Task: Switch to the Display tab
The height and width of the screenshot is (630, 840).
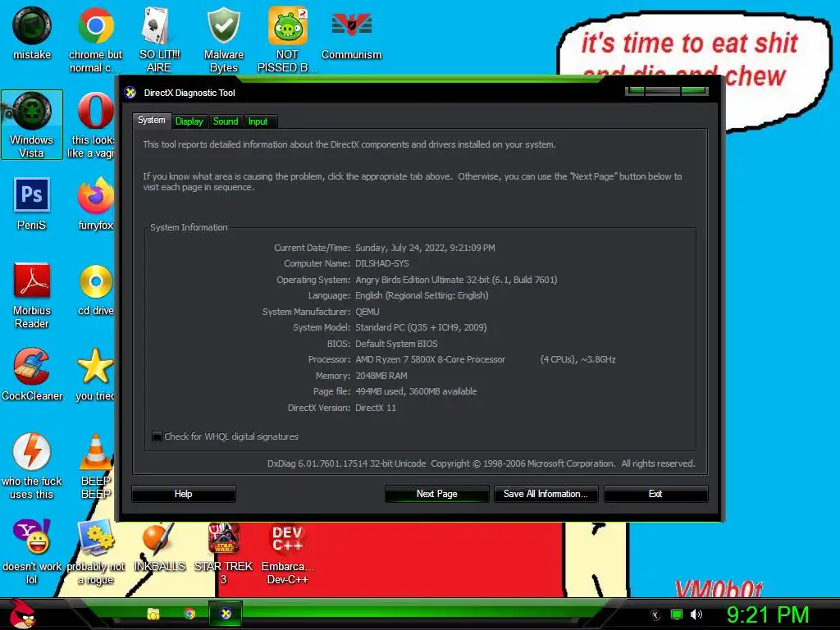Action: (189, 121)
